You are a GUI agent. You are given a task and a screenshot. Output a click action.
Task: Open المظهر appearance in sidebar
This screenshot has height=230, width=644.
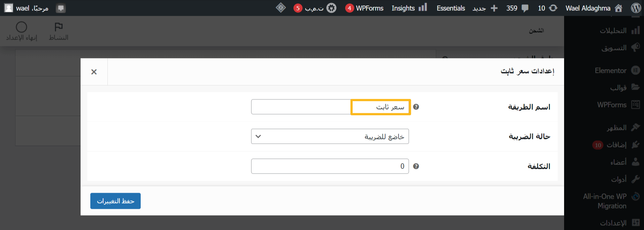[x=616, y=128]
